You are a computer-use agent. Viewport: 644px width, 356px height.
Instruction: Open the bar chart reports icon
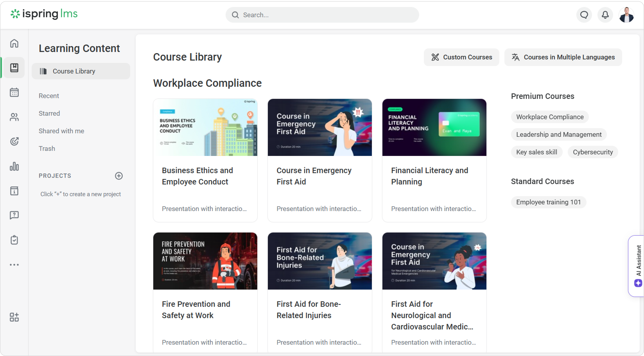[14, 166]
